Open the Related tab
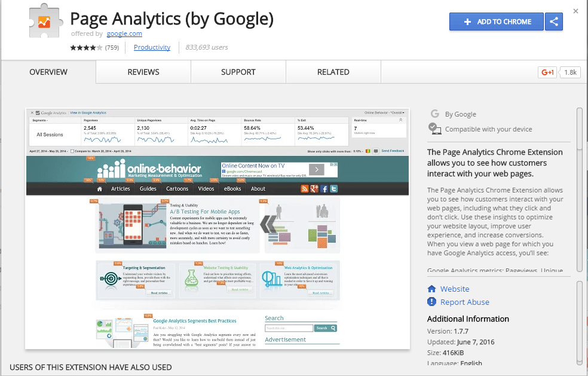 (x=333, y=72)
